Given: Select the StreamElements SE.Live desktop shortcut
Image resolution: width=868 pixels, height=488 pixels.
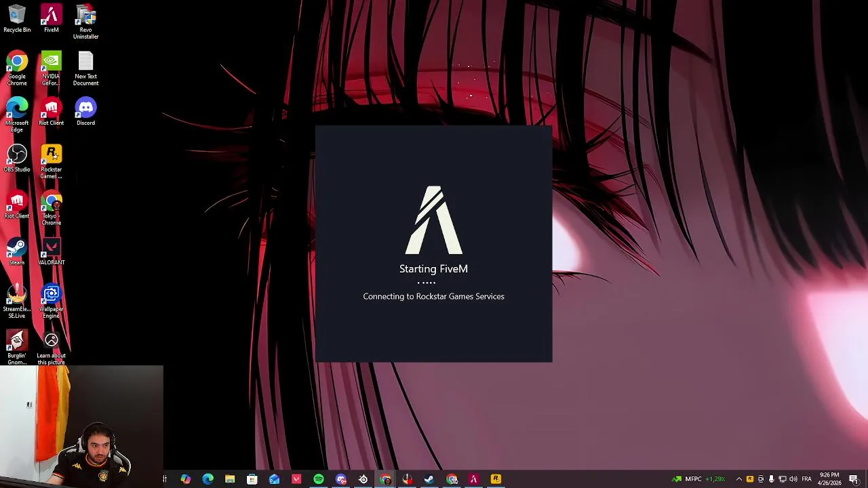Looking at the screenshot, I should click(17, 302).
